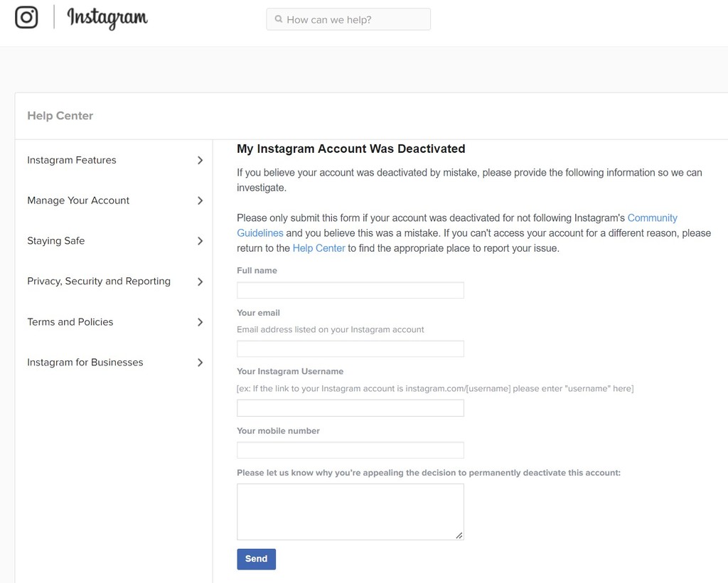The image size is (728, 583).
Task: Click the 'How can we help?' search box
Action: click(348, 19)
